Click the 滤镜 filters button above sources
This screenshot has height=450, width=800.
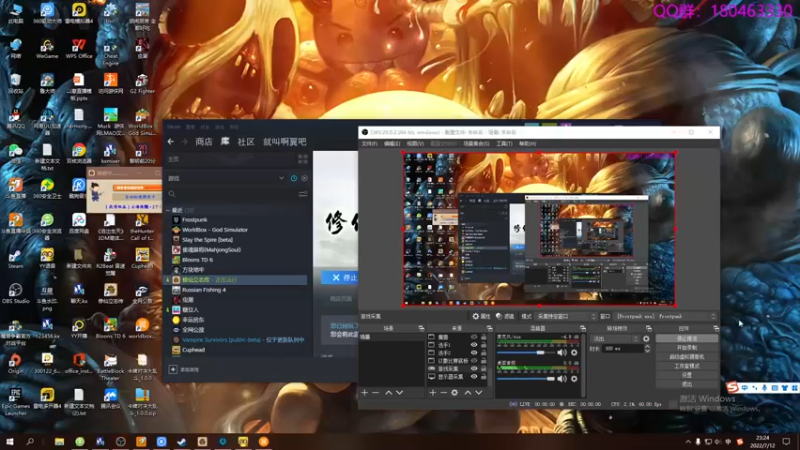click(x=505, y=316)
